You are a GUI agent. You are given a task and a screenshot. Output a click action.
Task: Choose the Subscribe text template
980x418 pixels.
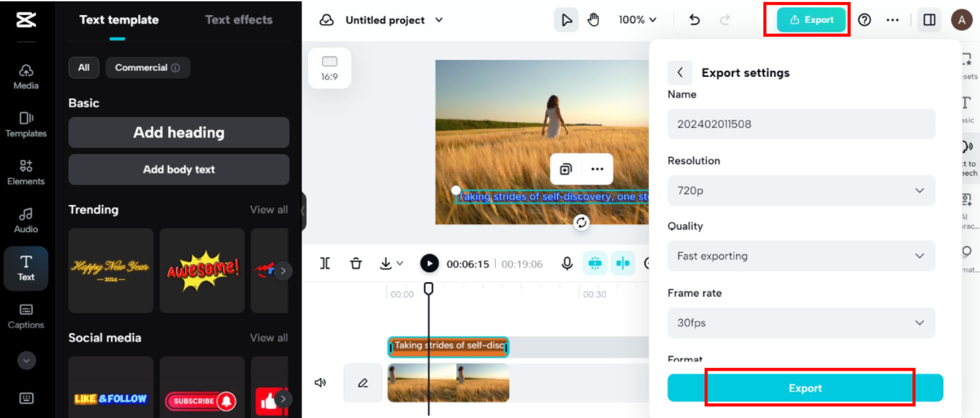(x=202, y=387)
